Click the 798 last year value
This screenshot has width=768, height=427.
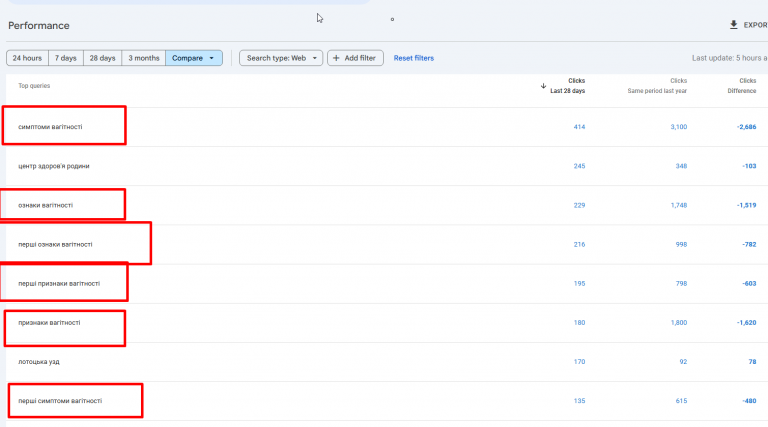coord(681,284)
